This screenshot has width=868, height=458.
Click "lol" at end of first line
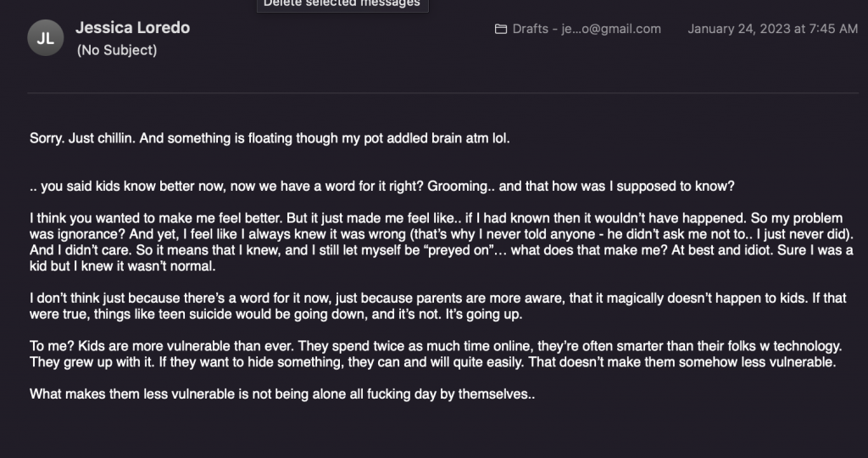point(501,138)
